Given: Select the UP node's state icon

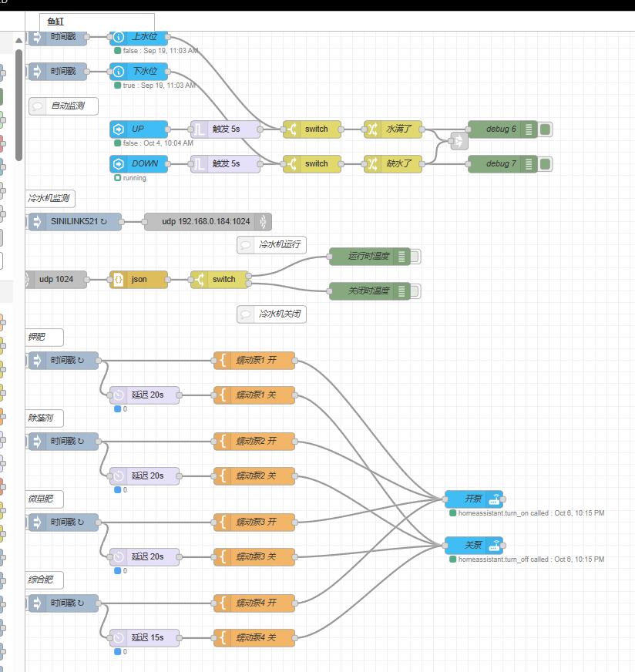Looking at the screenshot, I should point(119,129).
